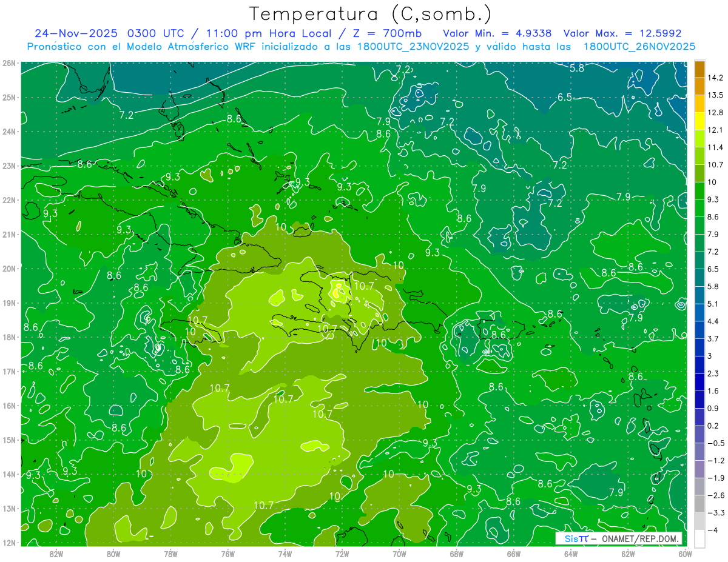Click the 5.8 contour label on the map
This screenshot has height=562, width=728.
(577, 69)
